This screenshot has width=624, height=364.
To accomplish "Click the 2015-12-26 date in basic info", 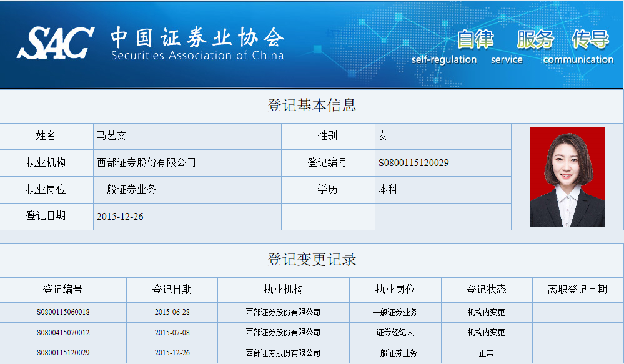I will tap(120, 217).
